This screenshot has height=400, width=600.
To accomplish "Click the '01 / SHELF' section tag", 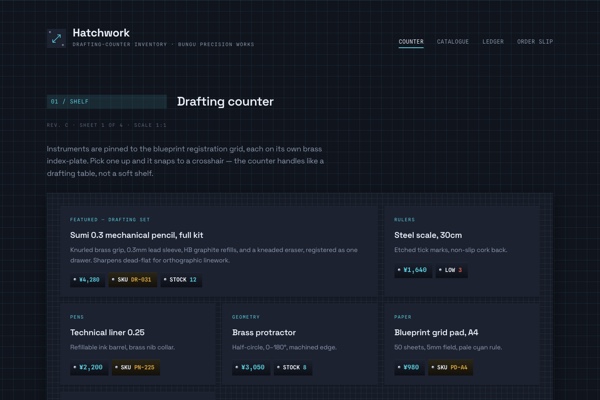I will coord(107,101).
